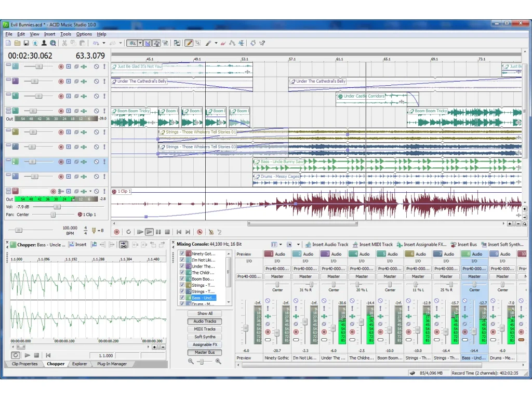The width and height of the screenshot is (532, 399).
Task: Toggle loop playback in the Chopper transport
Action: [16, 355]
